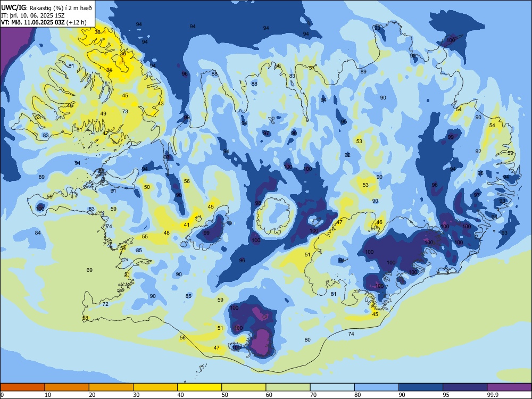Click the dark orange 0–10 legend swatch

click(22, 387)
